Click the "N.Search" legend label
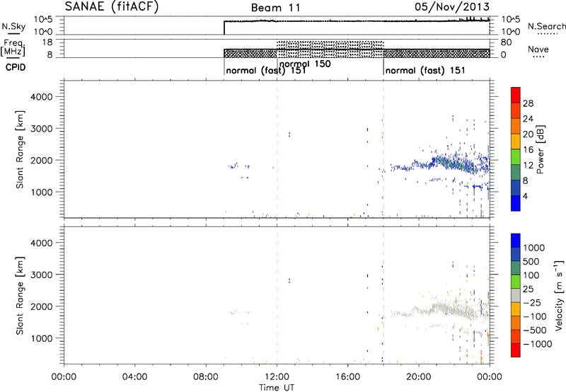 (546, 26)
